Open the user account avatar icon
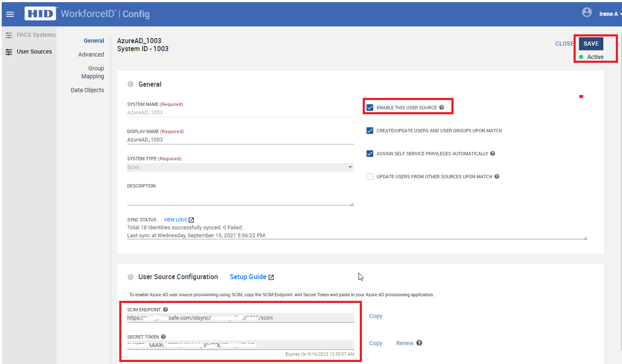The height and width of the screenshot is (364, 622). (587, 12)
